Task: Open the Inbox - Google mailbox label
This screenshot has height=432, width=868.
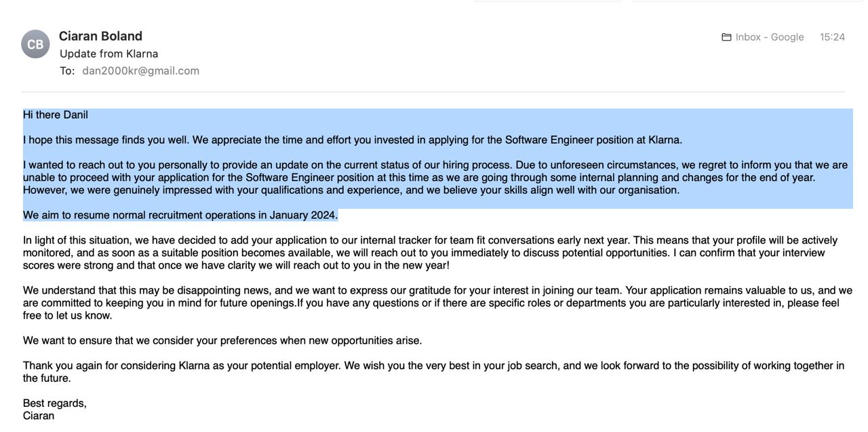Action: coord(770,37)
